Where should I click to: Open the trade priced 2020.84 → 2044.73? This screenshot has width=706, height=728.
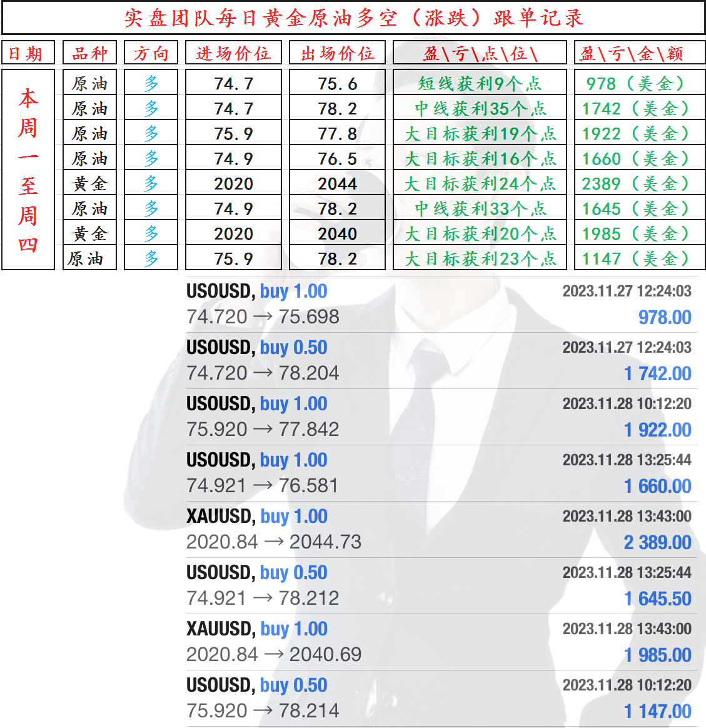coord(441,529)
